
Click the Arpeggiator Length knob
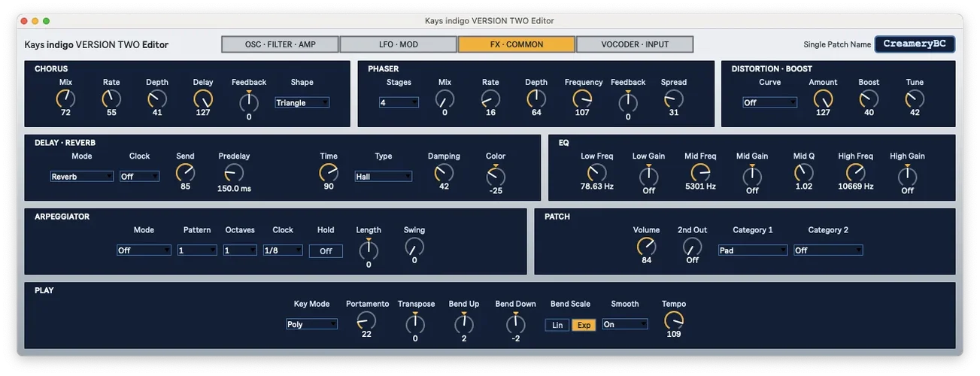pos(369,250)
